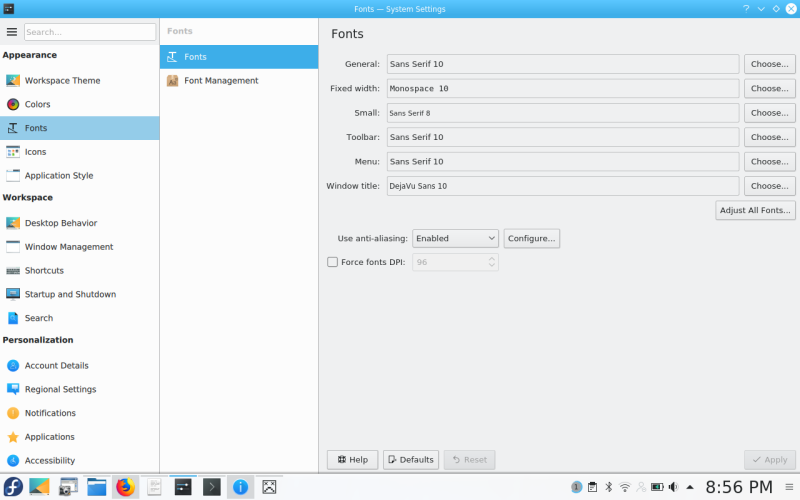Click the Reset button
The height and width of the screenshot is (500, 800).
(469, 460)
